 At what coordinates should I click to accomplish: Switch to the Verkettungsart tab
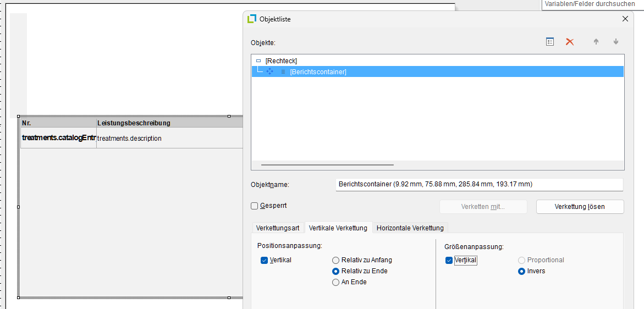click(x=278, y=228)
